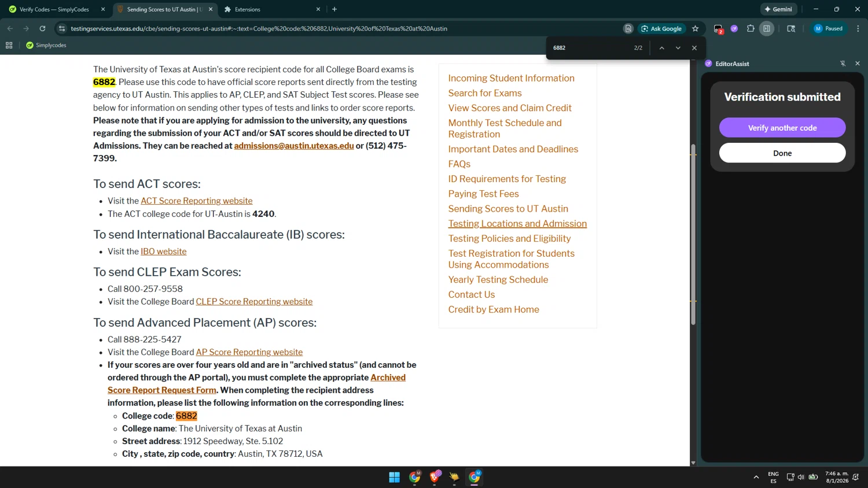This screenshot has width=868, height=488.
Task: Go back to the previous page
Action: click(10, 28)
